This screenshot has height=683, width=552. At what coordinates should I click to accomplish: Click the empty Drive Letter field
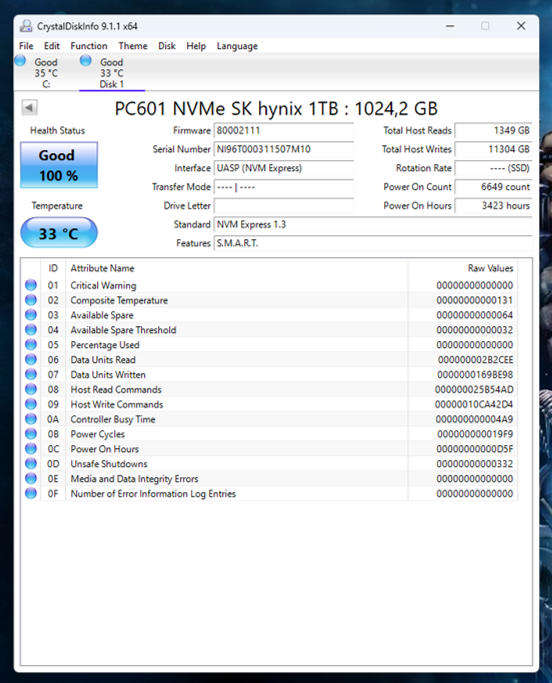coord(283,206)
